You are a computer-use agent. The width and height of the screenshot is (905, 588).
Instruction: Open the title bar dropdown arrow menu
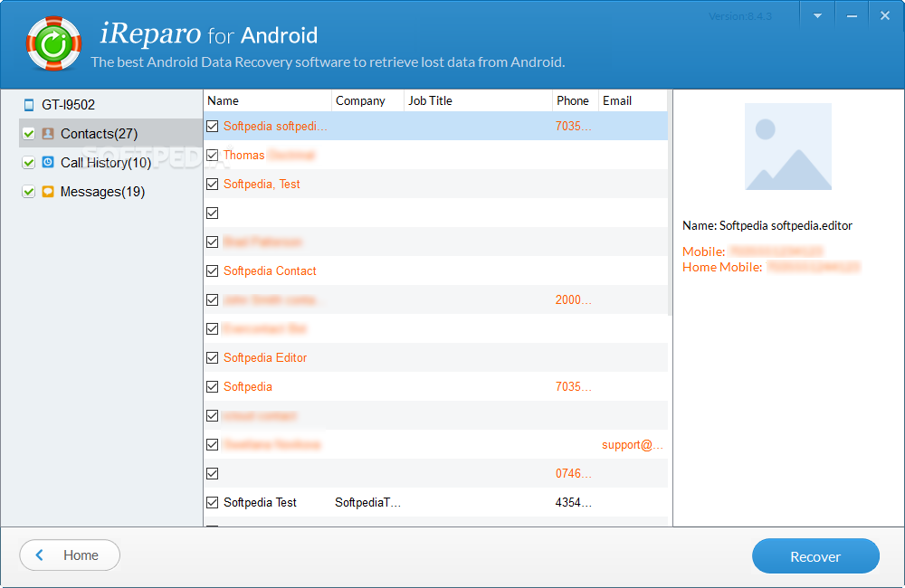[817, 16]
